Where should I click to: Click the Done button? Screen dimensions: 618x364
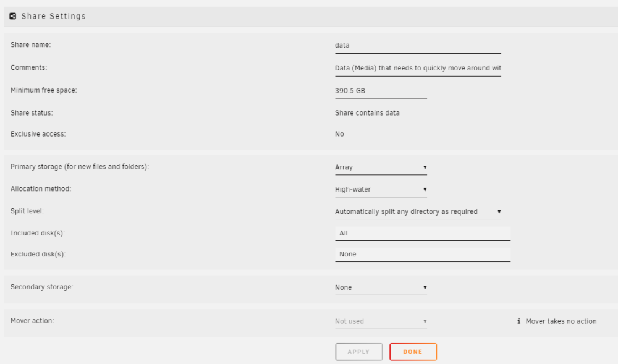pos(413,352)
